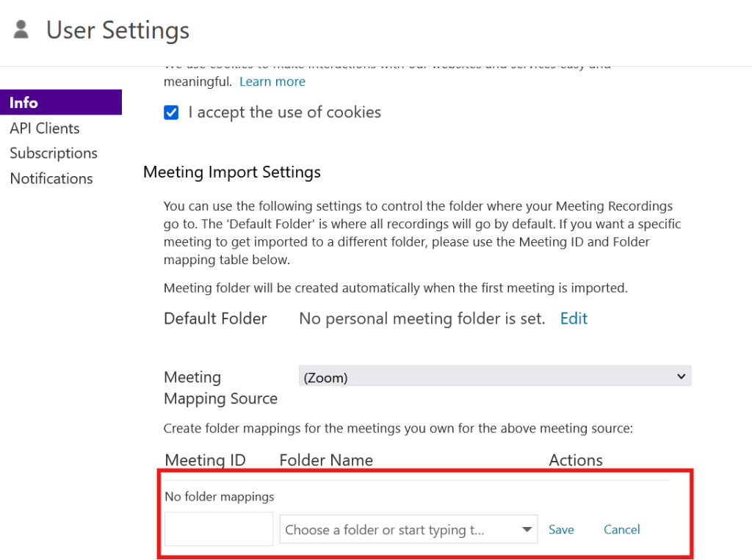The width and height of the screenshot is (752, 560).
Task: Uncheck the accept cookies checkbox
Action: (x=171, y=113)
